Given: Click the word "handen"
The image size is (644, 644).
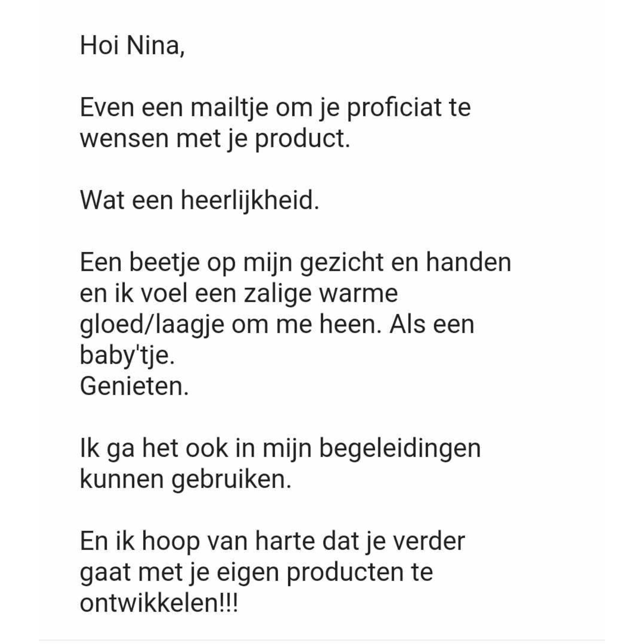Looking at the screenshot, I should coord(468,262).
